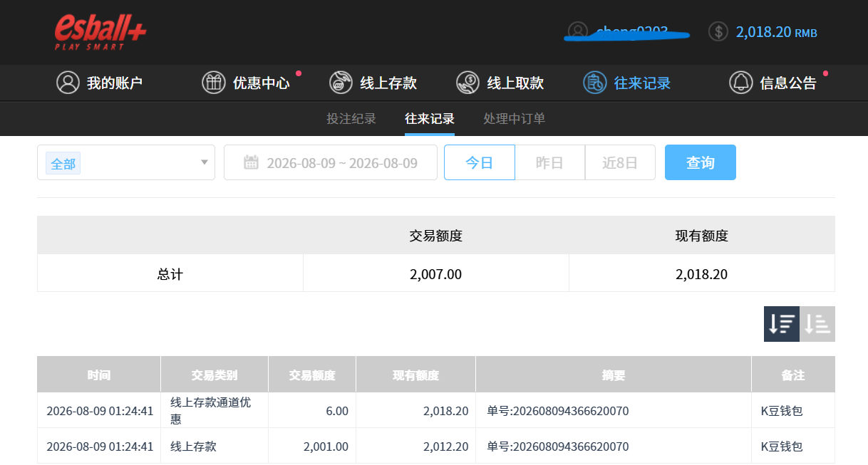Open 往来记录 in main navigation
The height and width of the screenshot is (465, 868).
(x=642, y=83)
